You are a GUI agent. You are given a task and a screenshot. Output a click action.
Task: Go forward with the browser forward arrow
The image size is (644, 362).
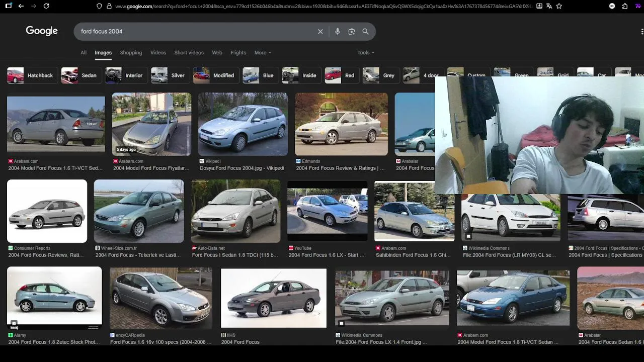pos(33,6)
